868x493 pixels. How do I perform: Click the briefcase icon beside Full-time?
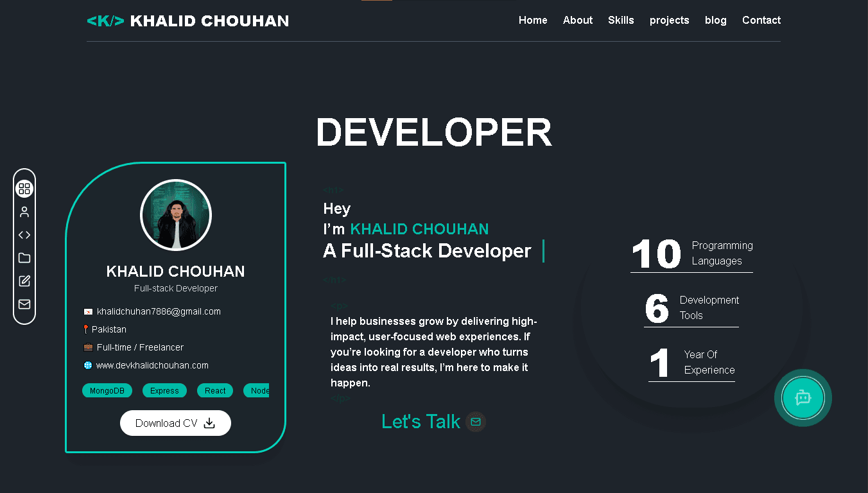pos(88,347)
